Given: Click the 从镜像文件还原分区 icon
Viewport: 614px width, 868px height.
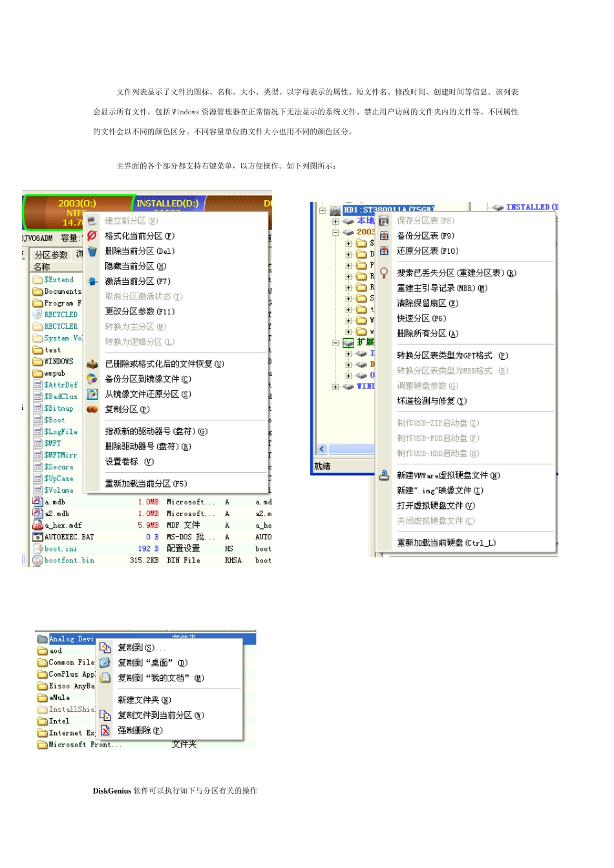Looking at the screenshot, I should (92, 394).
